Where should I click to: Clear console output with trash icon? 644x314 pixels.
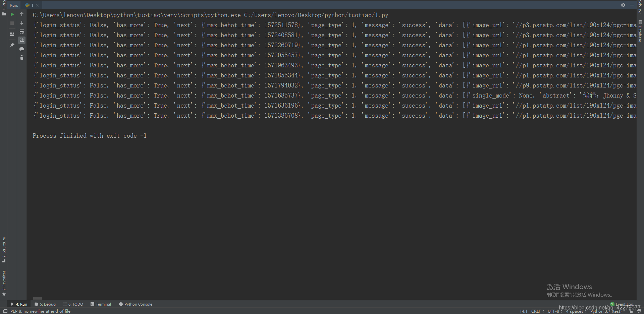(22, 58)
